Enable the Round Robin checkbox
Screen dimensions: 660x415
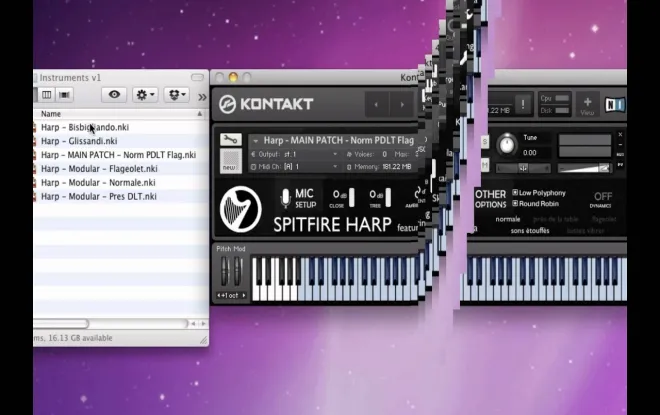(x=515, y=203)
